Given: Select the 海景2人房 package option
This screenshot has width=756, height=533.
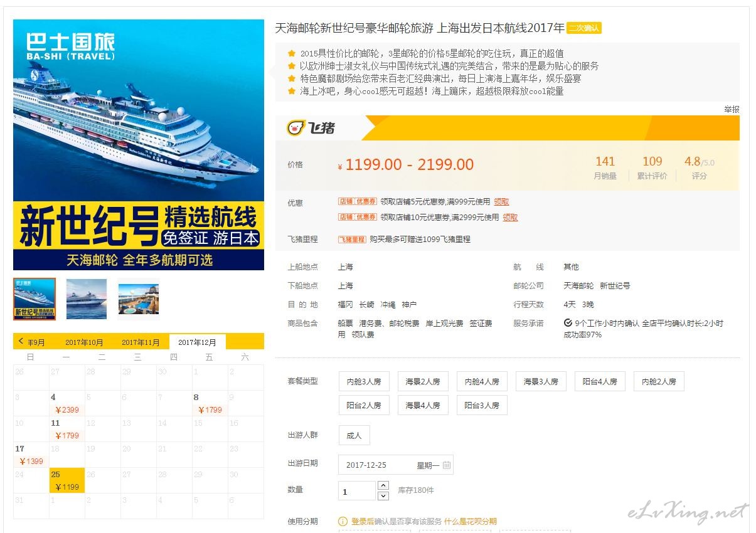Looking at the screenshot, I should point(423,381).
